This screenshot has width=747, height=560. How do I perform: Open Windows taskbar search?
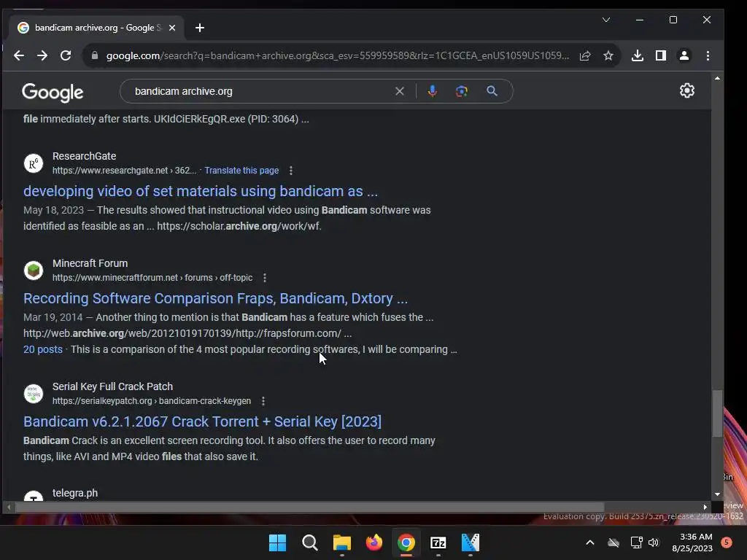[309, 542]
